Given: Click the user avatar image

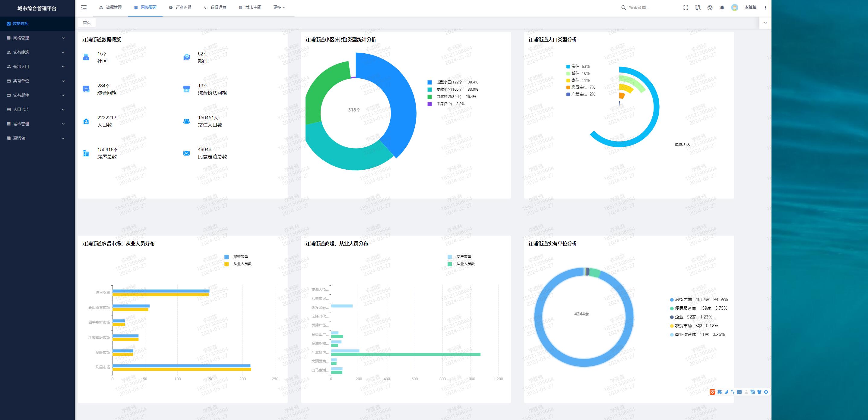Looking at the screenshot, I should coord(735,8).
